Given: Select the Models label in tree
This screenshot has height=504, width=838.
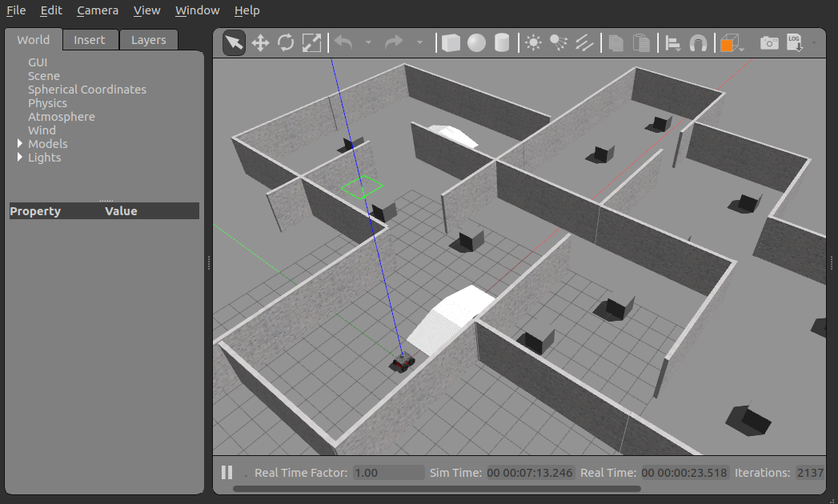Looking at the screenshot, I should (47, 144).
